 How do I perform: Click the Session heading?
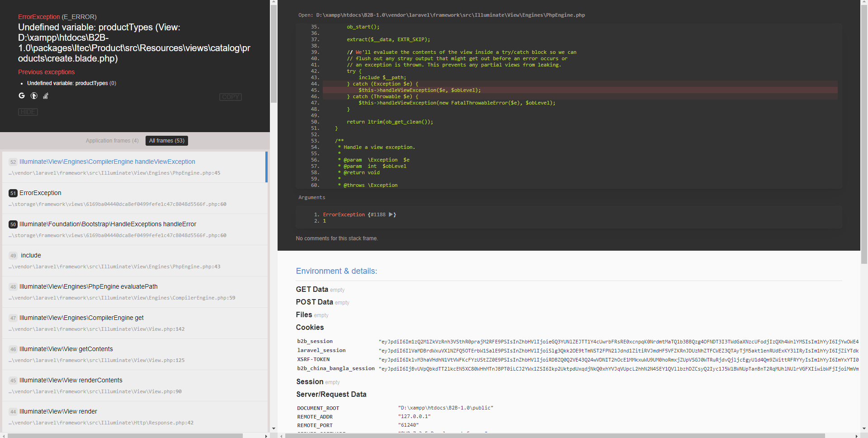[x=310, y=381]
